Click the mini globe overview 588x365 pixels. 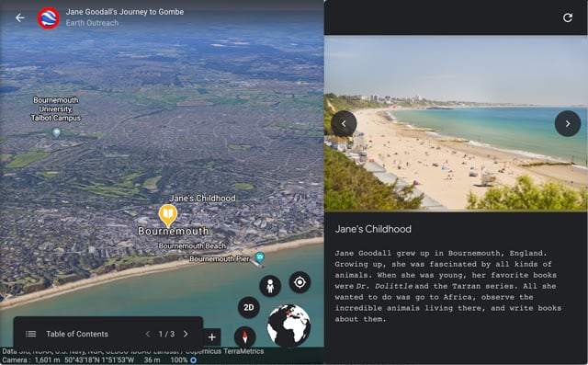point(288,325)
